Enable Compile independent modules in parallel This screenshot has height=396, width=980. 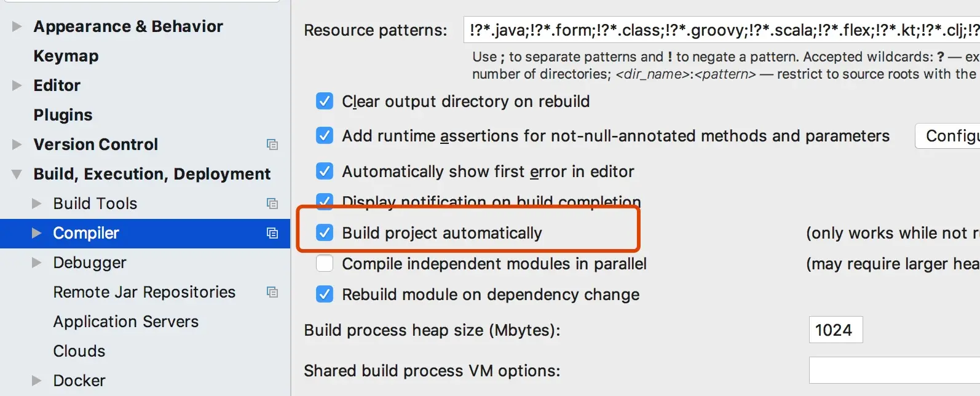[x=325, y=263]
